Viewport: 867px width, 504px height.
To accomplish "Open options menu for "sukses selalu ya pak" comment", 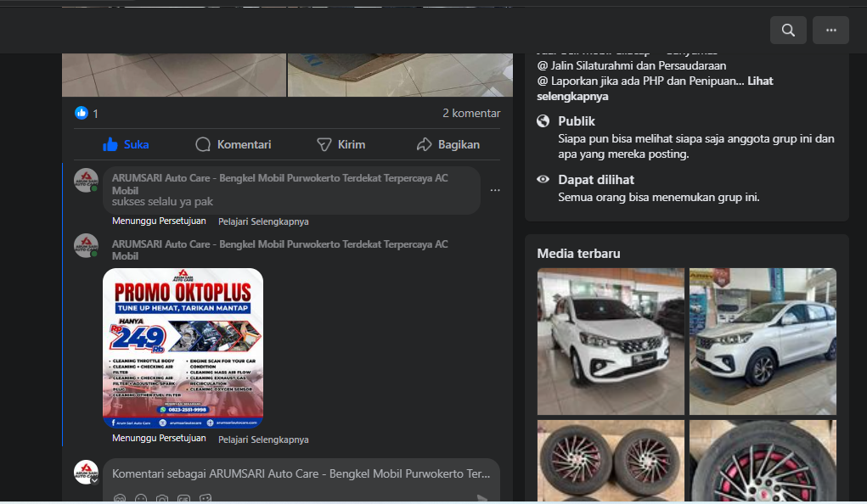I will click(495, 190).
